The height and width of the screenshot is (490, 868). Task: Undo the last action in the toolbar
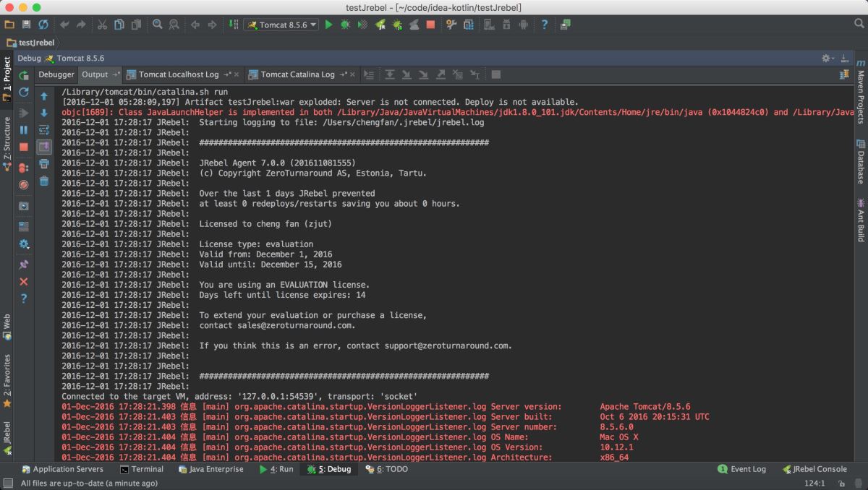[64, 25]
